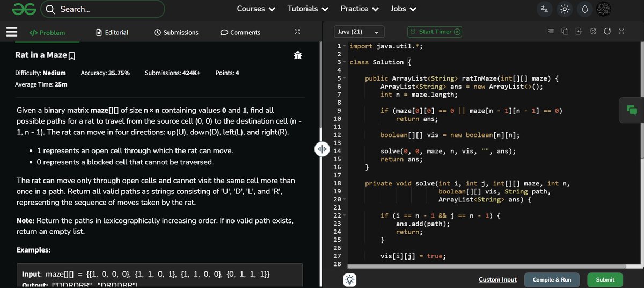Screen dimensions: 644x288
Task: Click line 'return ans;' at line 15
Action: (401, 159)
